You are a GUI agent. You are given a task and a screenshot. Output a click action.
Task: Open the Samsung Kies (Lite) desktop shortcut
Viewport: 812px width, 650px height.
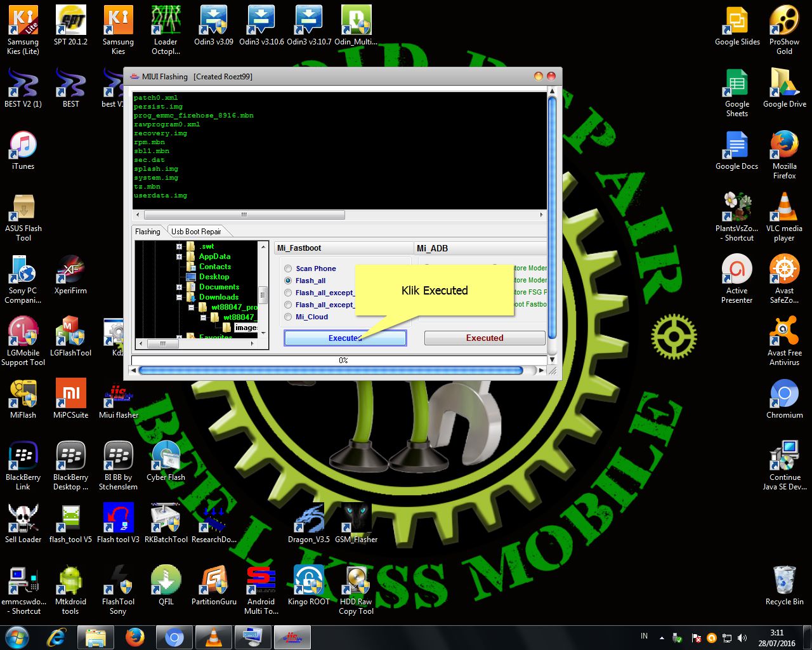pos(23,29)
